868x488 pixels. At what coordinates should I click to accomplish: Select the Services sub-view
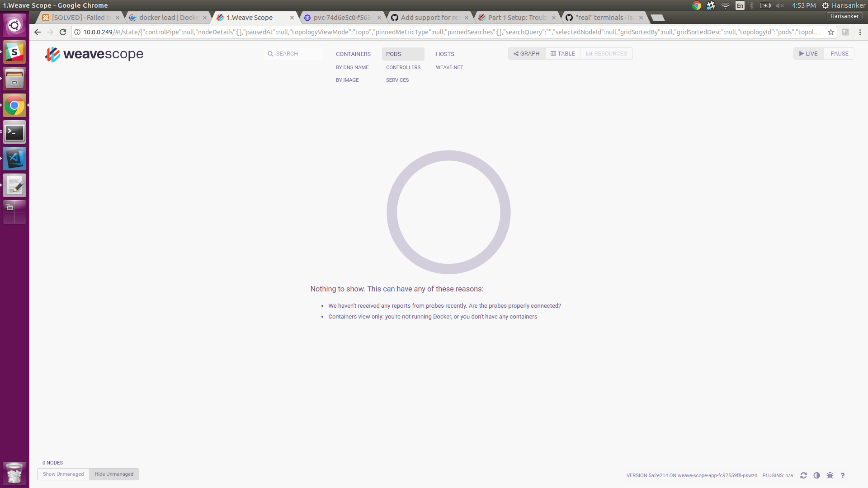(x=397, y=80)
